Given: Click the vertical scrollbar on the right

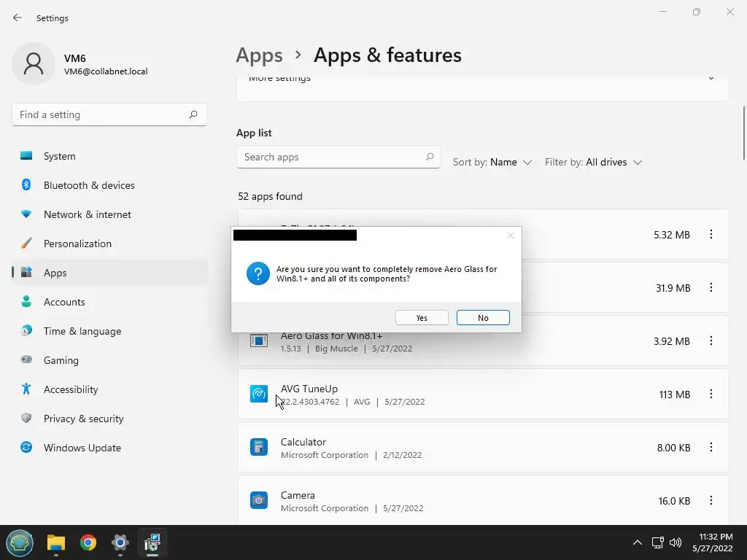Looking at the screenshot, I should click(743, 133).
